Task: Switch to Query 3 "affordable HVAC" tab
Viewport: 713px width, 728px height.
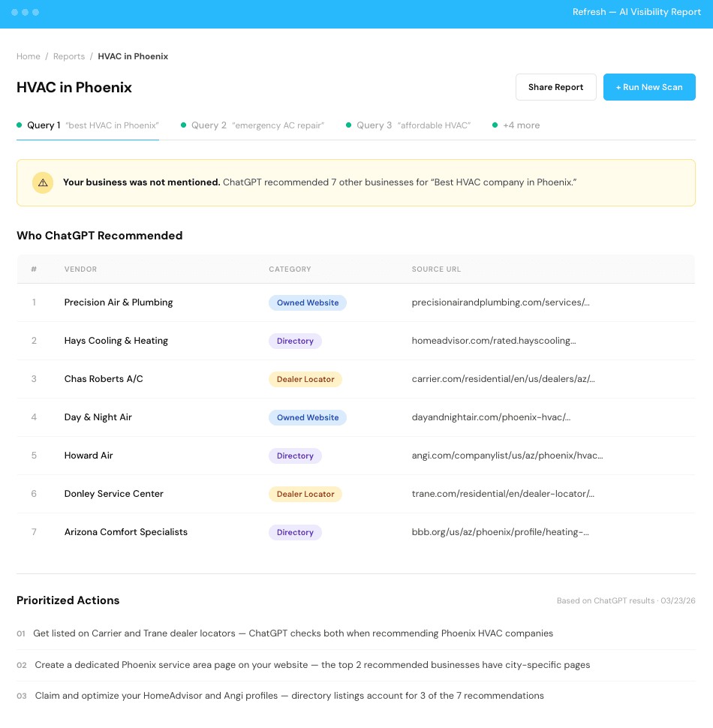Action: (x=408, y=125)
